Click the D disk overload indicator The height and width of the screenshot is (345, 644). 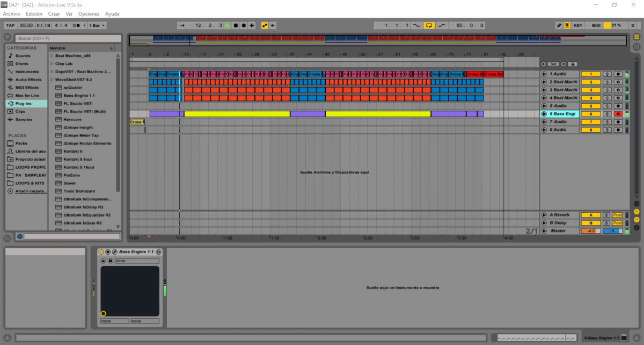click(x=633, y=25)
